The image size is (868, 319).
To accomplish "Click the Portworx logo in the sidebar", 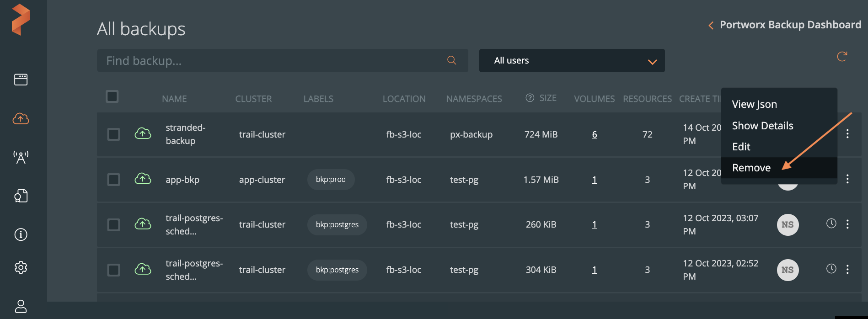I will 21,20.
